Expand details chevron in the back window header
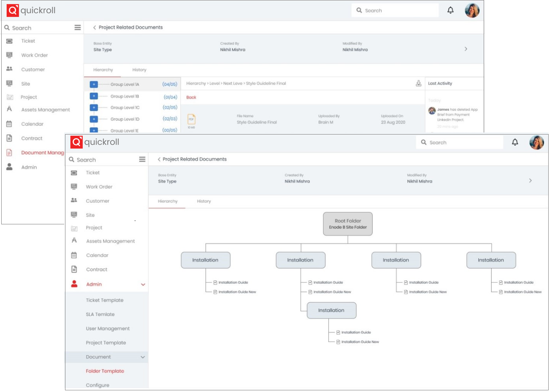Viewport: 552px width, 392px height. pyautogui.click(x=466, y=49)
